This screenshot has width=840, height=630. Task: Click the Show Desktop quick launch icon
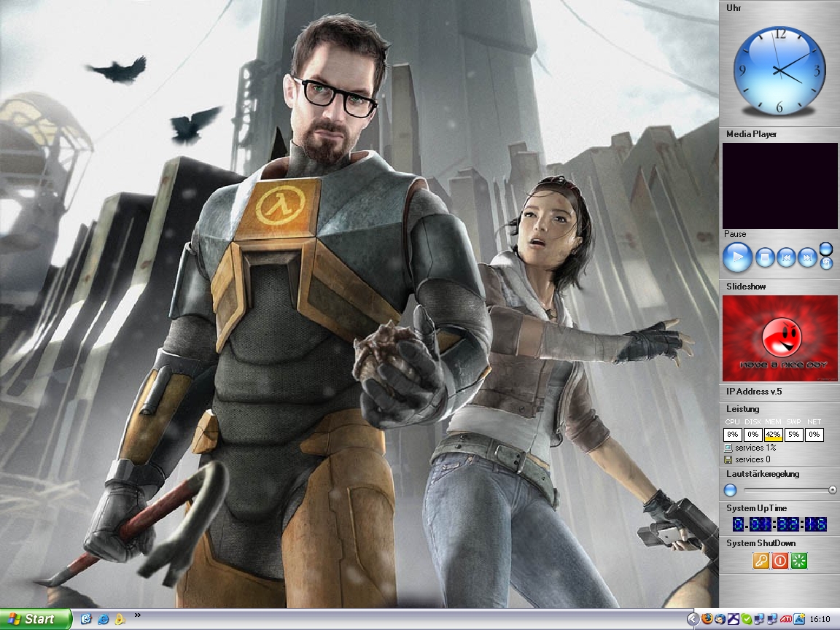tap(86, 619)
